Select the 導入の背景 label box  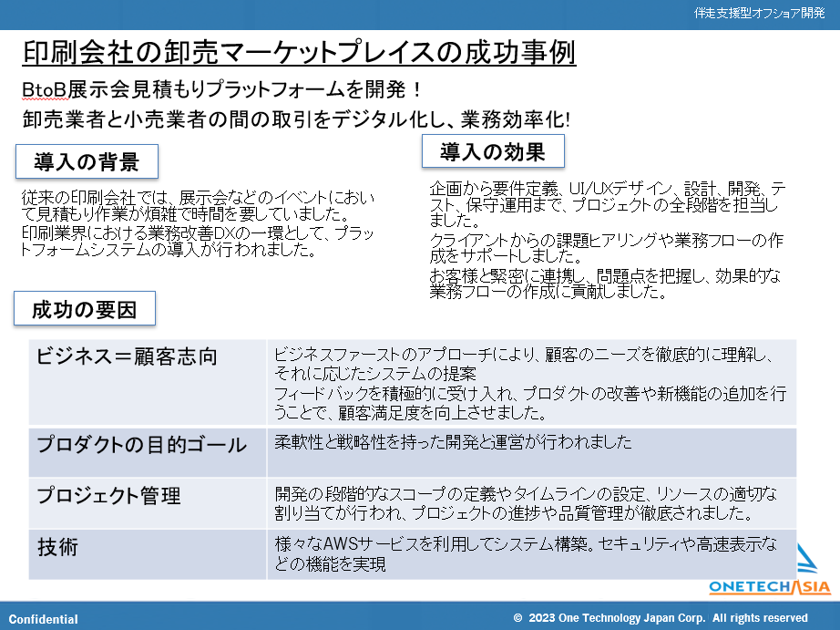(x=87, y=161)
